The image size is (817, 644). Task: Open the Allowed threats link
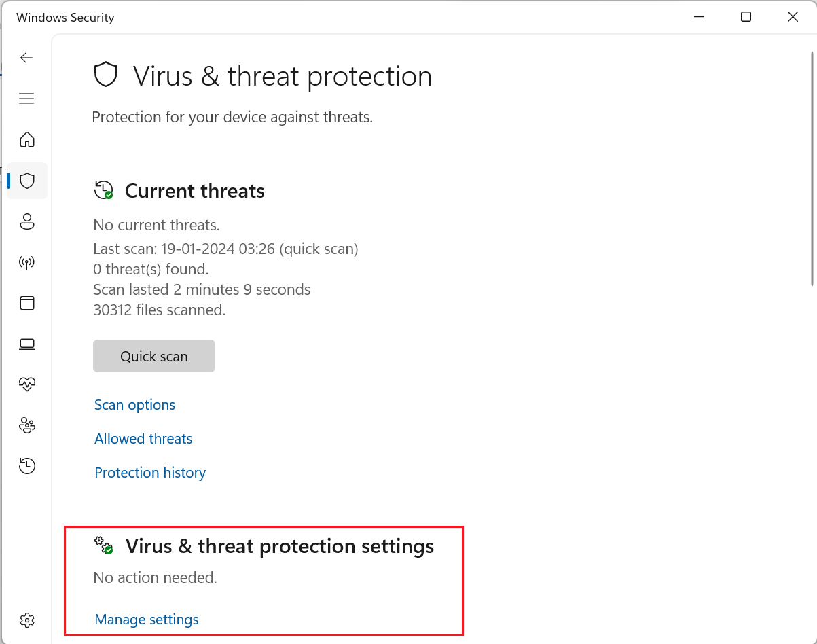pos(143,439)
